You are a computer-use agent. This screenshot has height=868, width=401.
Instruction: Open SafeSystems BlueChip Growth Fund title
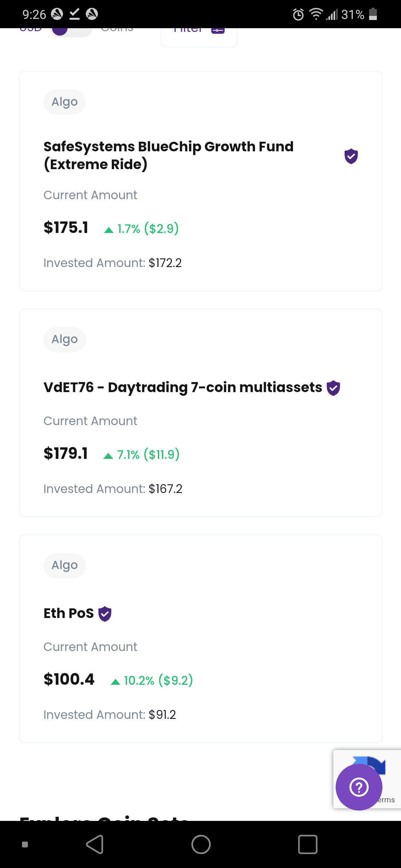click(169, 155)
